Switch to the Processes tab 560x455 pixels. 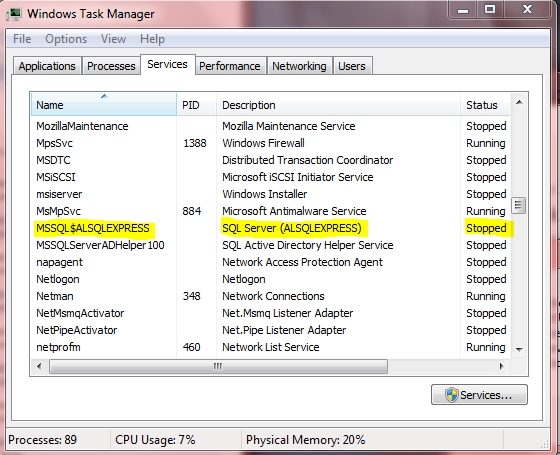(x=111, y=66)
